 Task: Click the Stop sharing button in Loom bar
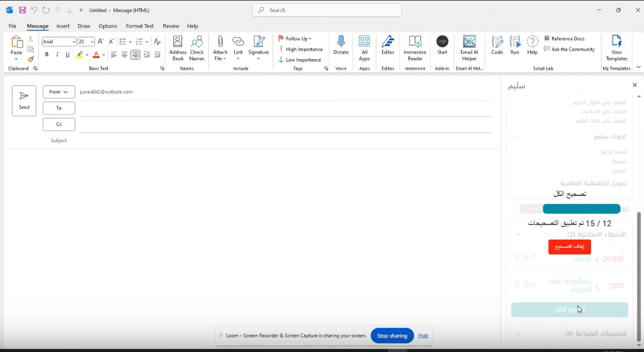(392, 335)
